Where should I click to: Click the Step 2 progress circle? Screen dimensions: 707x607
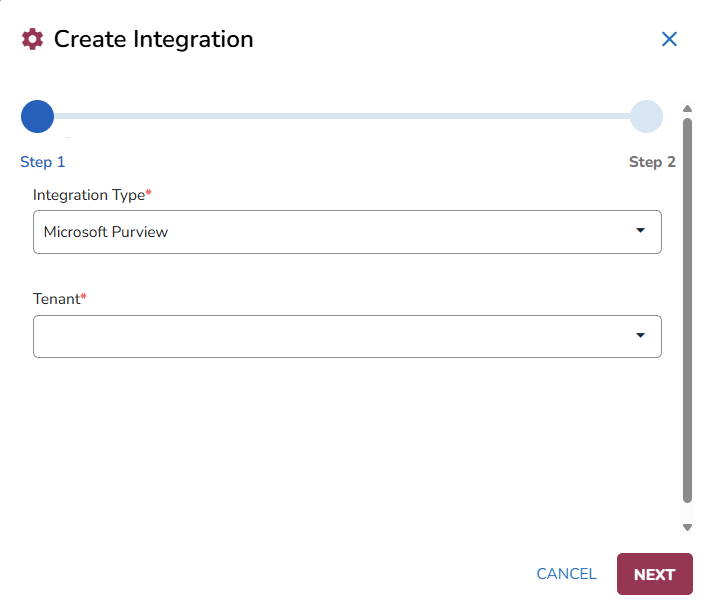(x=646, y=117)
